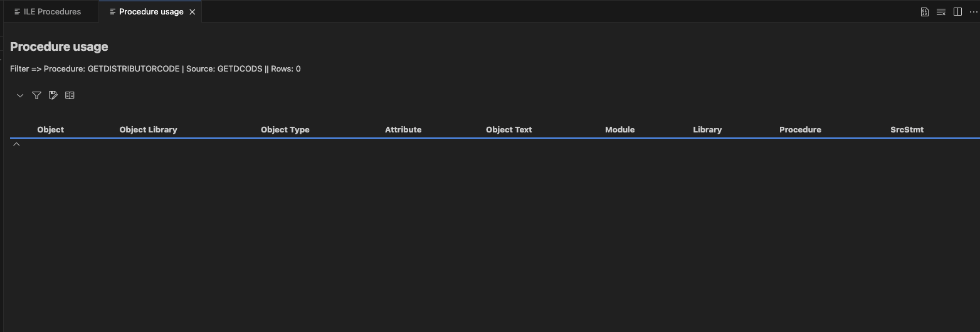Switch to the ILE Procedures tab

click(51, 12)
